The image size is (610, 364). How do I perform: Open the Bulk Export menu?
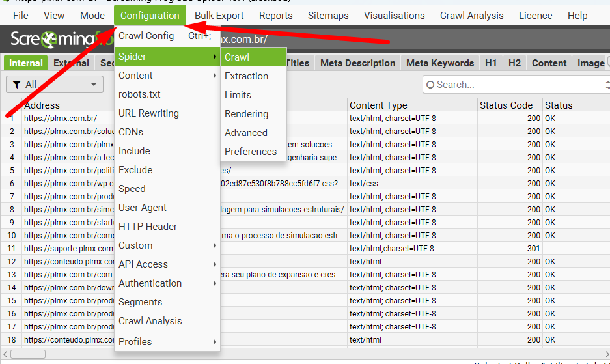pyautogui.click(x=219, y=16)
